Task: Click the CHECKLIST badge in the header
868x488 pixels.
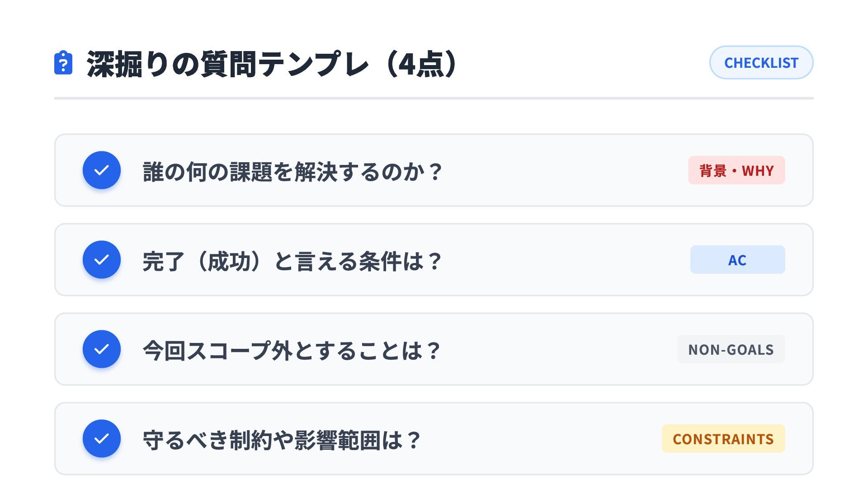Action: pyautogui.click(x=761, y=63)
